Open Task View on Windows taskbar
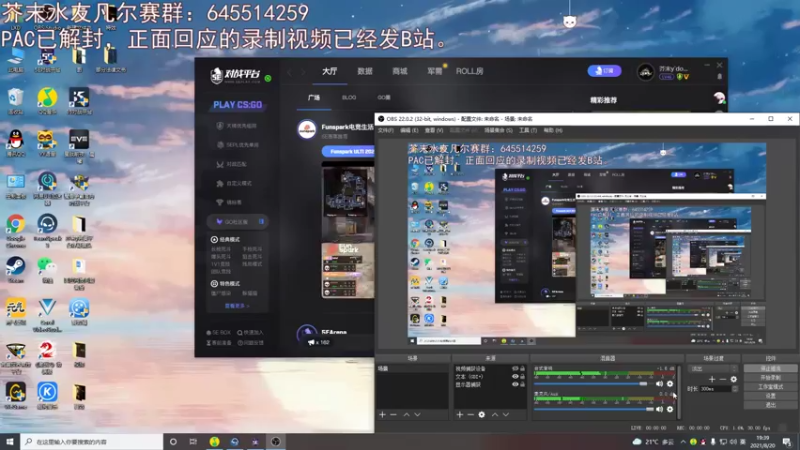The width and height of the screenshot is (800, 450). [x=193, y=442]
